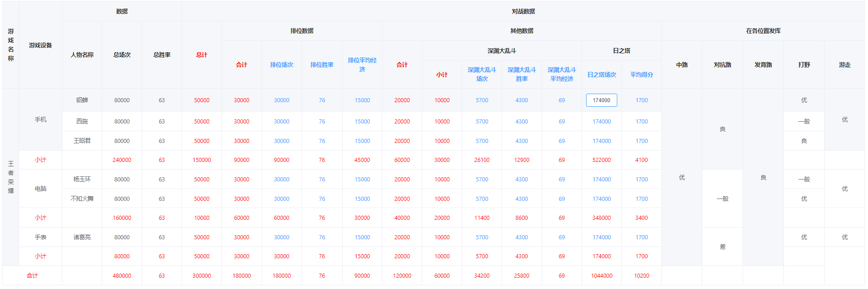This screenshot has width=868, height=289.
Task: Click the 平均得分 column header
Action: click(641, 75)
